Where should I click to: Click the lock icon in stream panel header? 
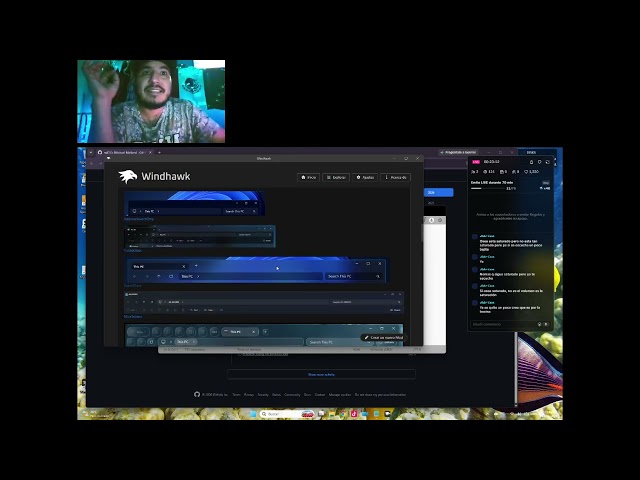click(531, 162)
